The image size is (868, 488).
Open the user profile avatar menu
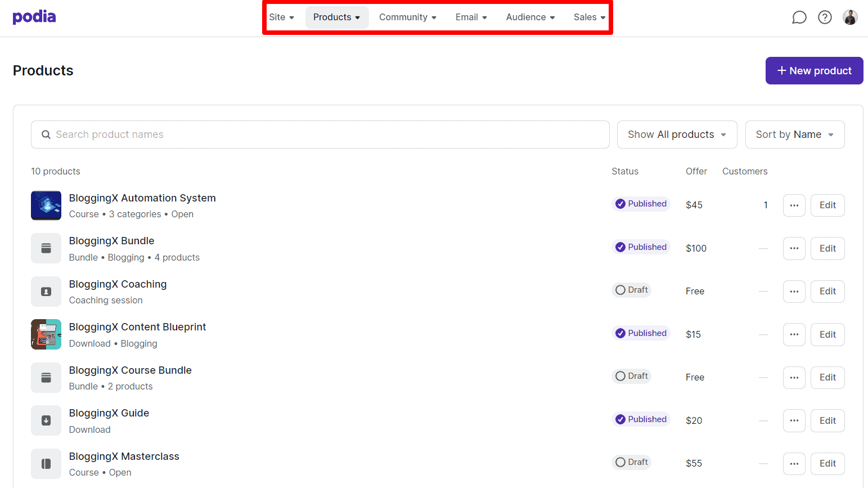pyautogui.click(x=850, y=17)
